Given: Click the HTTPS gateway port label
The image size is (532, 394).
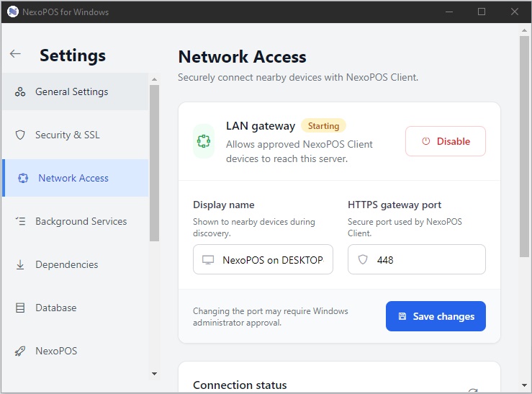Looking at the screenshot, I should tap(395, 205).
